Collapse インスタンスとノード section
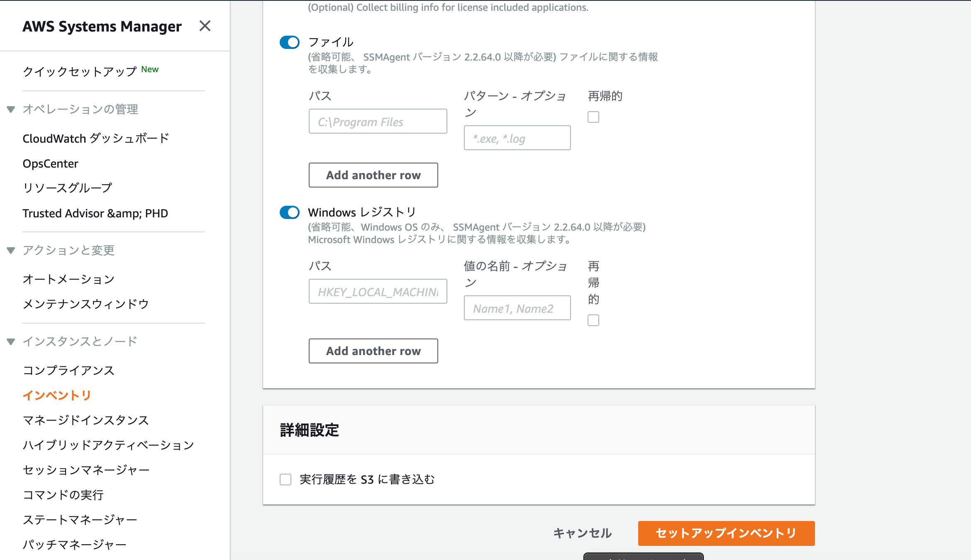 (x=11, y=342)
